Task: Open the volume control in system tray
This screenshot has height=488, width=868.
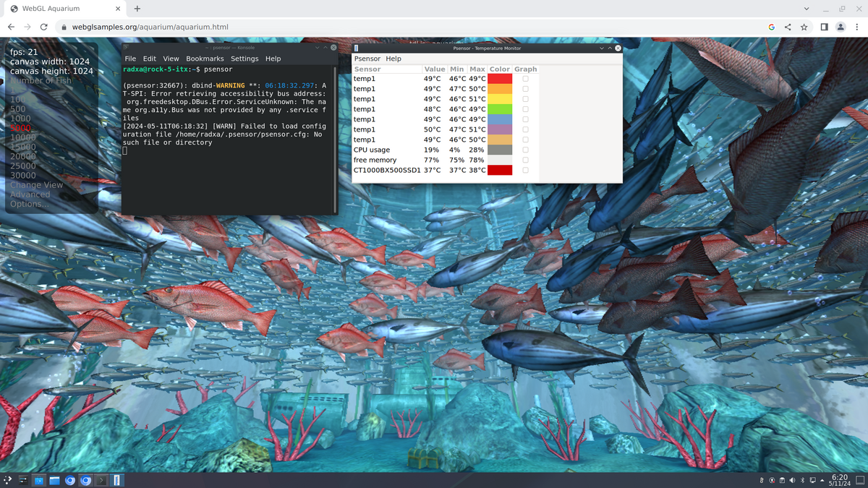Action: [x=793, y=480]
